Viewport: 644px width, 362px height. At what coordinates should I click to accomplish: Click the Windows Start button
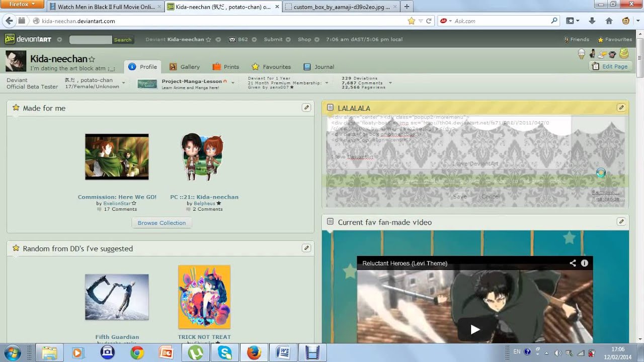point(12,352)
